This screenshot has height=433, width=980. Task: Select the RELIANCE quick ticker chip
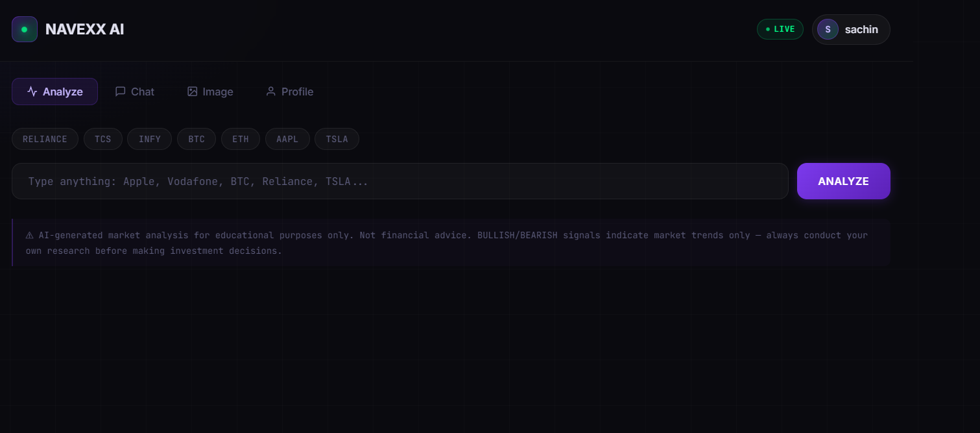[45, 139]
